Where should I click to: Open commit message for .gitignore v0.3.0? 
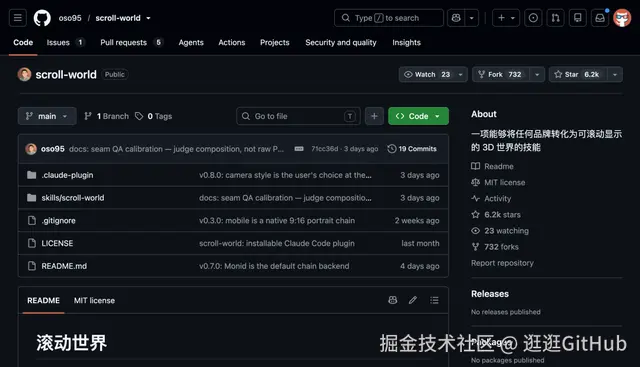(x=277, y=220)
